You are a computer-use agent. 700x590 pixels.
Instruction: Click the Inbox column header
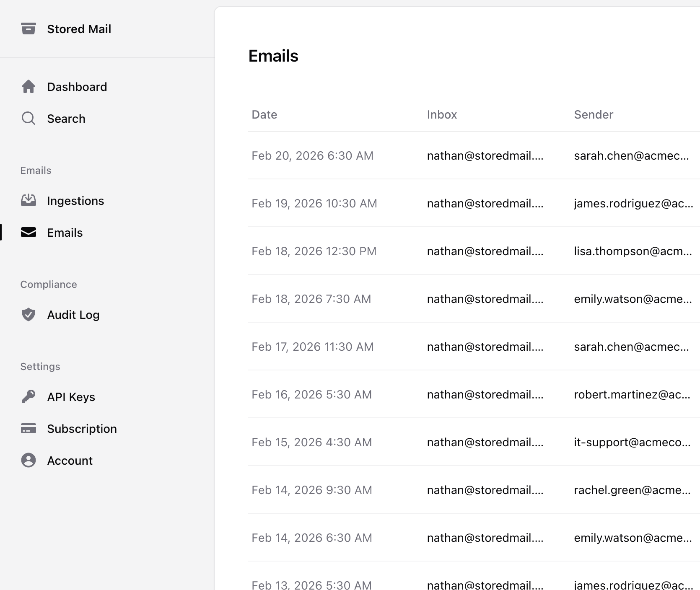[x=441, y=115]
